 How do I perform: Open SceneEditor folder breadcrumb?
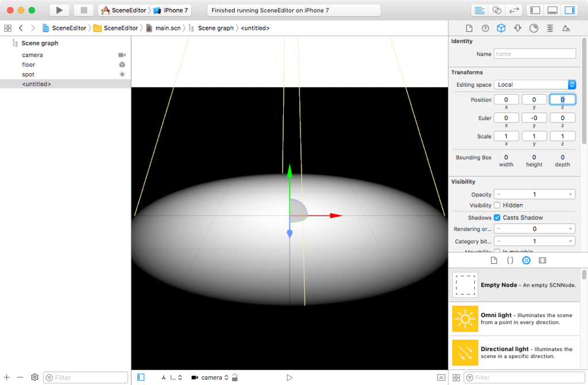tap(115, 28)
